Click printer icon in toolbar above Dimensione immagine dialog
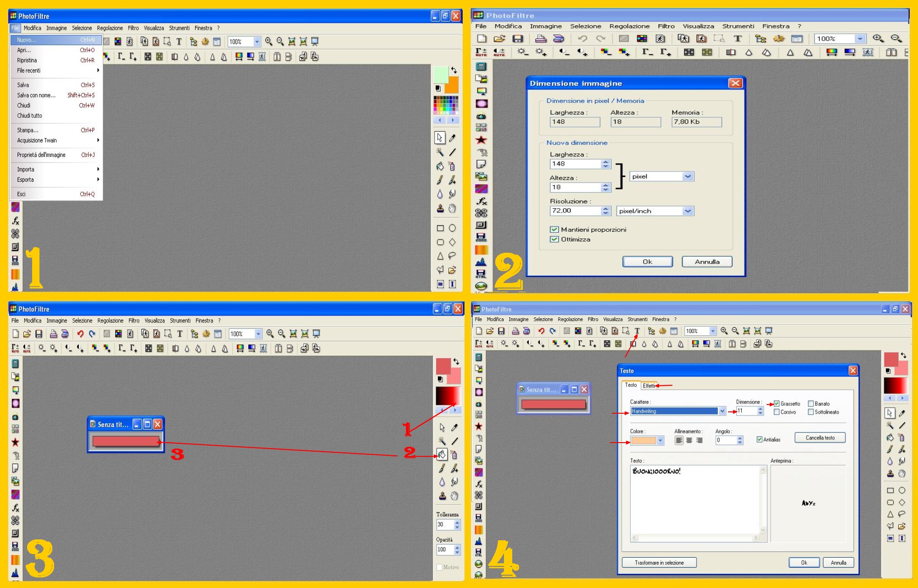918x588 pixels. pos(541,39)
